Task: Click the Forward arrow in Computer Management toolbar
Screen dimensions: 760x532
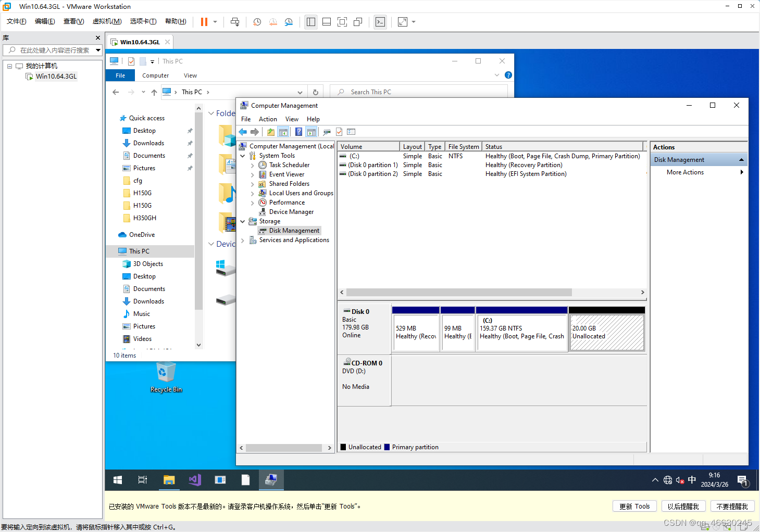Action: (x=255, y=132)
